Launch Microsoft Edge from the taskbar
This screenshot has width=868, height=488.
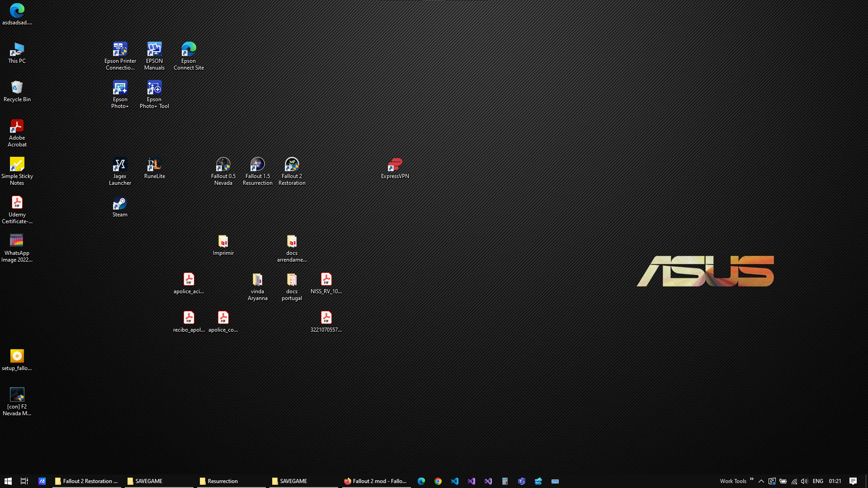421,481
